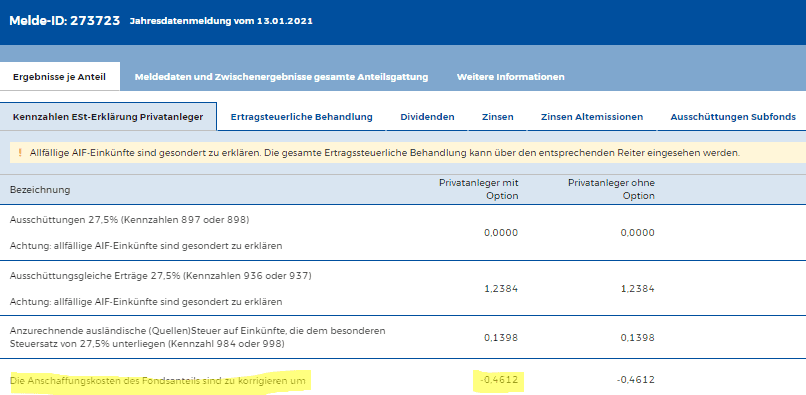Select Kennzahlen ESt-Erklärung Privatanleger sub-tab
This screenshot has height=395, width=806.
[108, 117]
